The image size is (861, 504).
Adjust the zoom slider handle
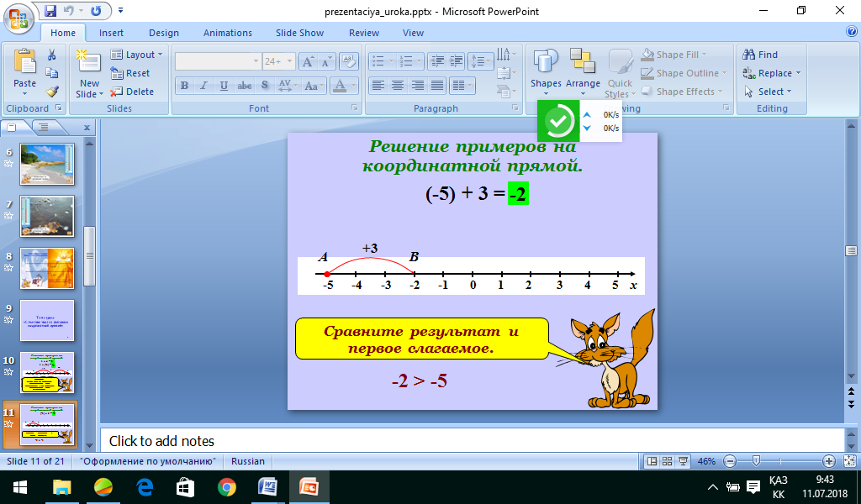pyautogui.click(x=756, y=461)
